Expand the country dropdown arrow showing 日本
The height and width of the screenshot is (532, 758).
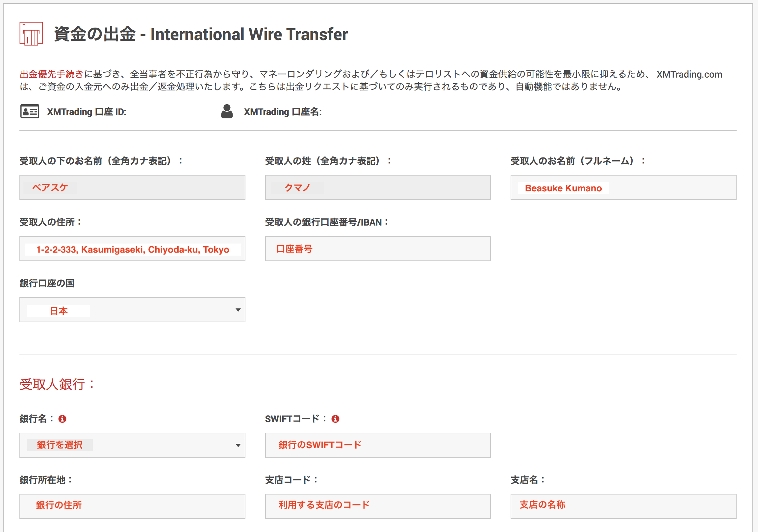coord(239,309)
